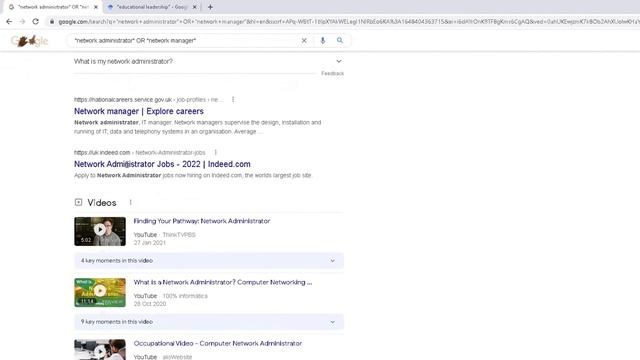This screenshot has width=640, height=360.
Task: Click the chevron beside the network administrator question
Action: [x=339, y=61]
